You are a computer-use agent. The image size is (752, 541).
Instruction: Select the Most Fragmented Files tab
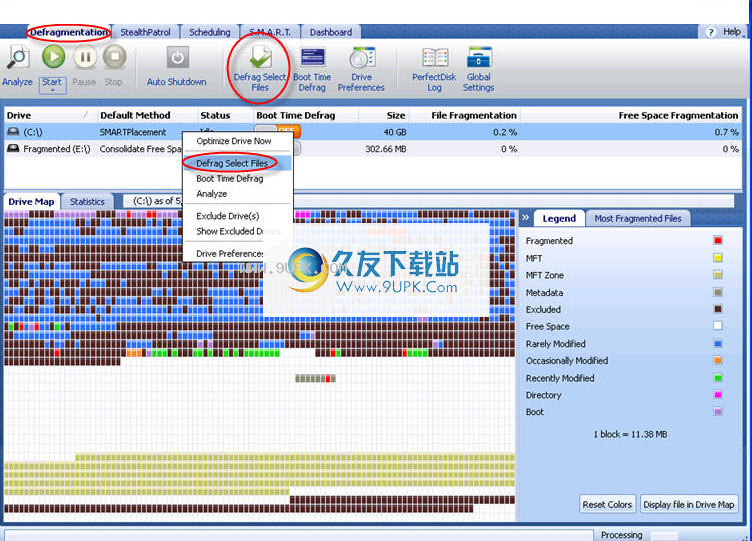pos(638,218)
